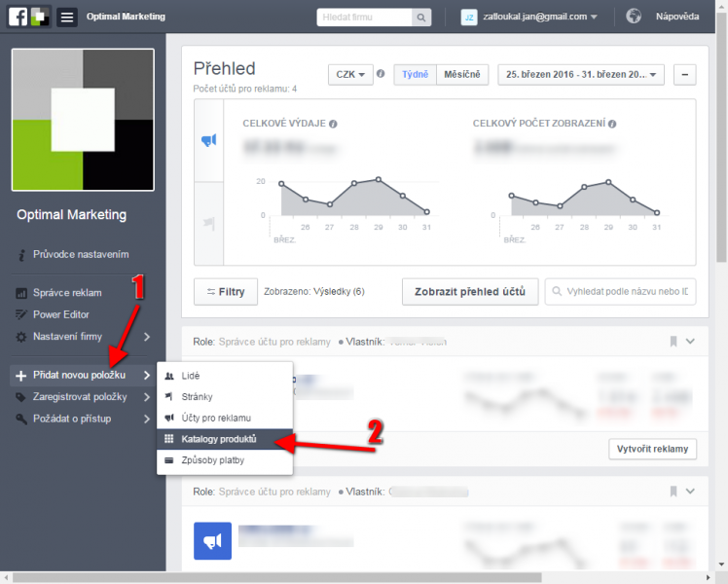Open the hamburger menu icon

coord(67,18)
